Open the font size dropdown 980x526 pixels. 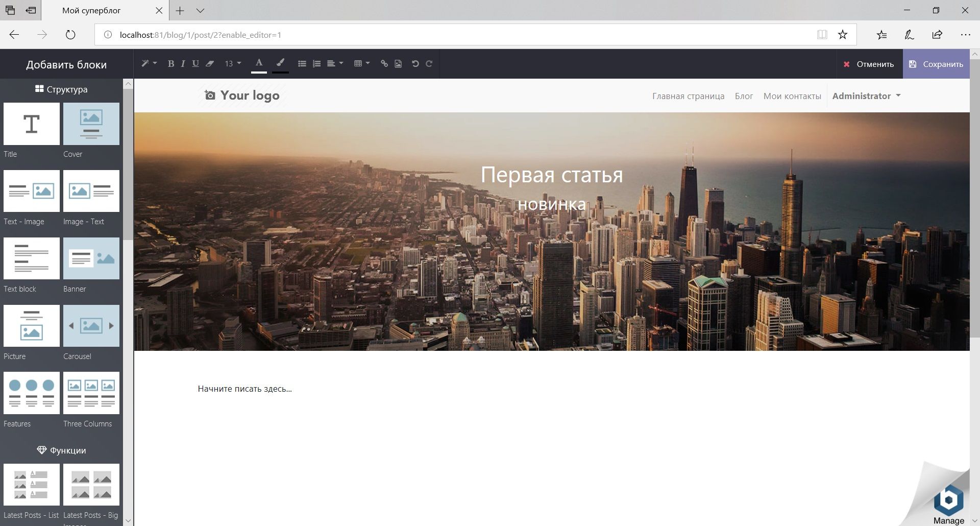click(232, 63)
